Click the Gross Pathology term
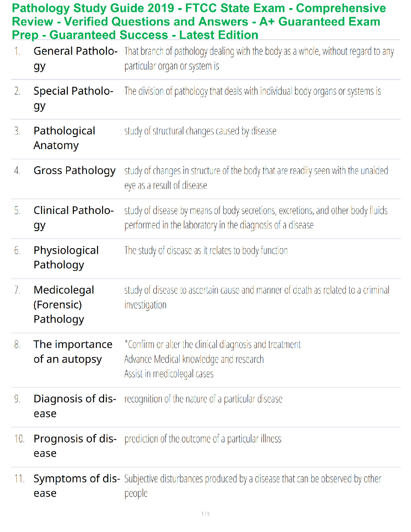Image resolution: width=411 pixels, height=532 pixels. (x=75, y=171)
